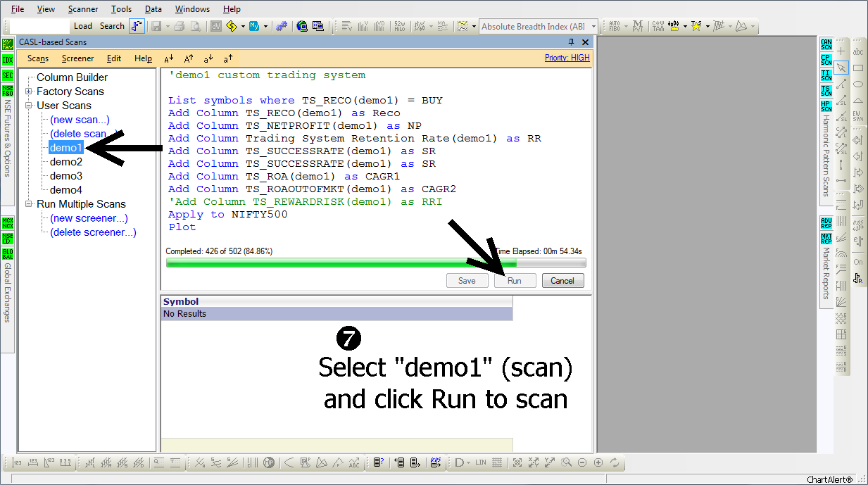Click the 52-week HiLo toolbar icon
This screenshot has width=868, height=485.
tap(399, 27)
